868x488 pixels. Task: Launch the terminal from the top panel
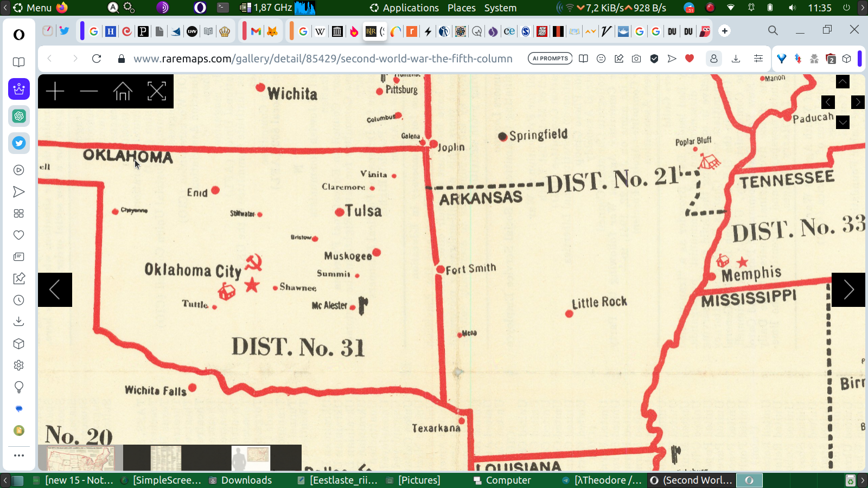coord(223,8)
